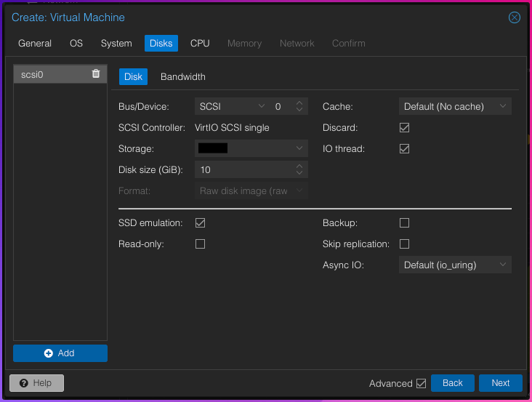Open the Async IO dropdown
Image resolution: width=532 pixels, height=402 pixels.
tap(454, 265)
